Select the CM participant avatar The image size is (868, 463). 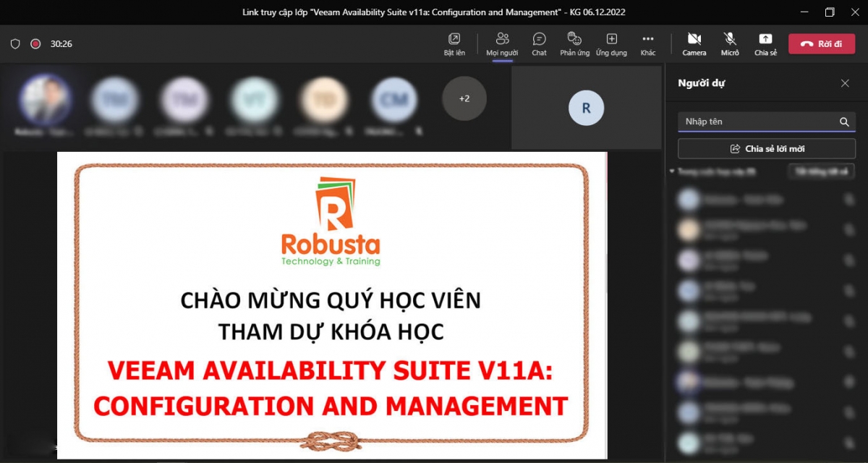click(394, 100)
